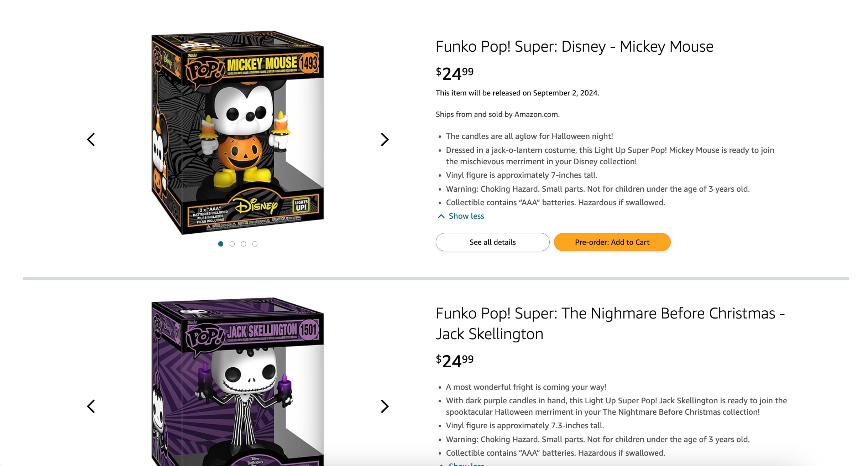Viewport: 868px width, 466px height.
Task: Collapse Mickey Mouse details with Show less
Action: click(x=466, y=216)
